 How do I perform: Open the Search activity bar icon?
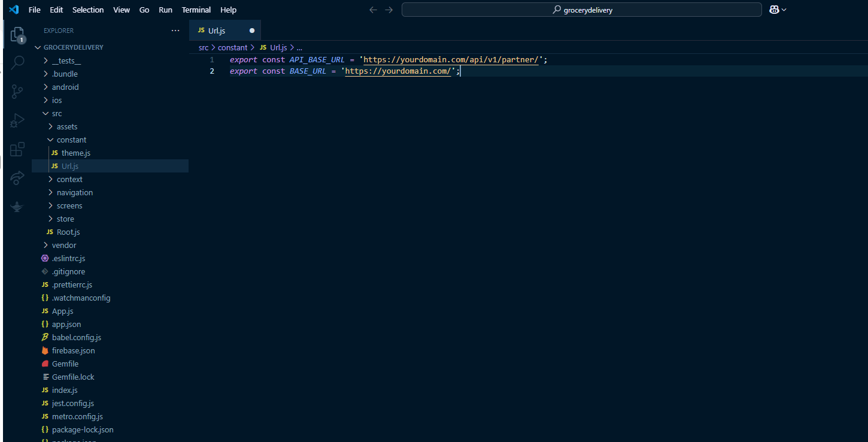click(17, 62)
